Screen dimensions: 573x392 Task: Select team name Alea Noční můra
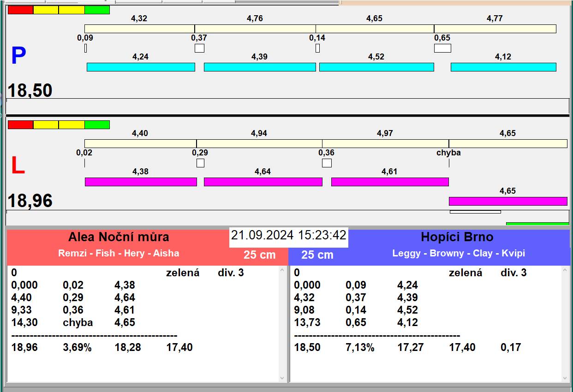tap(119, 237)
